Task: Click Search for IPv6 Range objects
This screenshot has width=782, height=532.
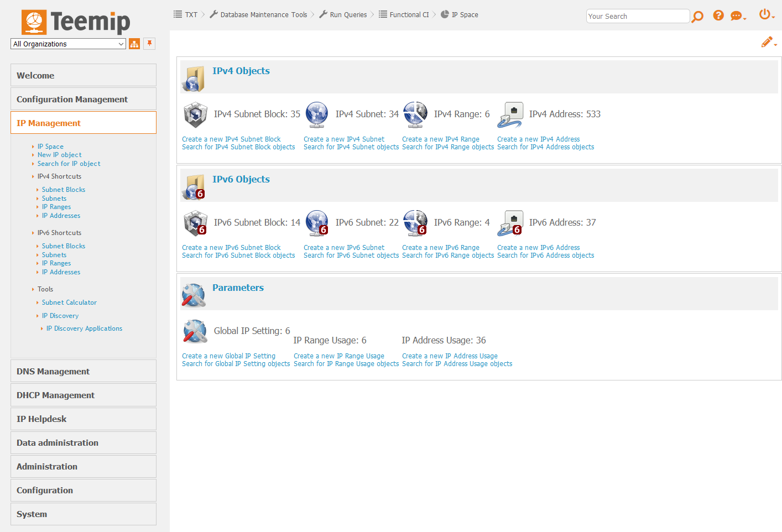Action: click(447, 255)
